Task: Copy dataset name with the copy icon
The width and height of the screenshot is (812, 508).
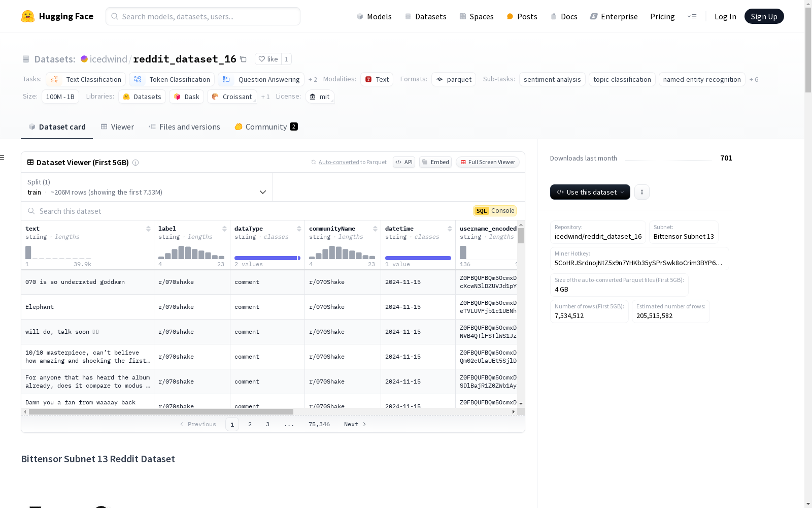Action: point(243,59)
